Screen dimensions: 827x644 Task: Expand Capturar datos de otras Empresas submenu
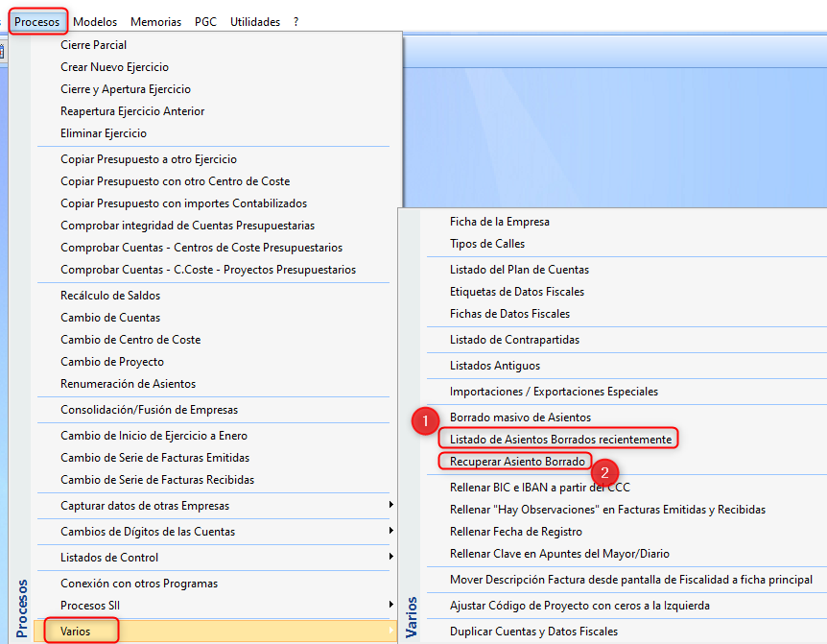(145, 506)
